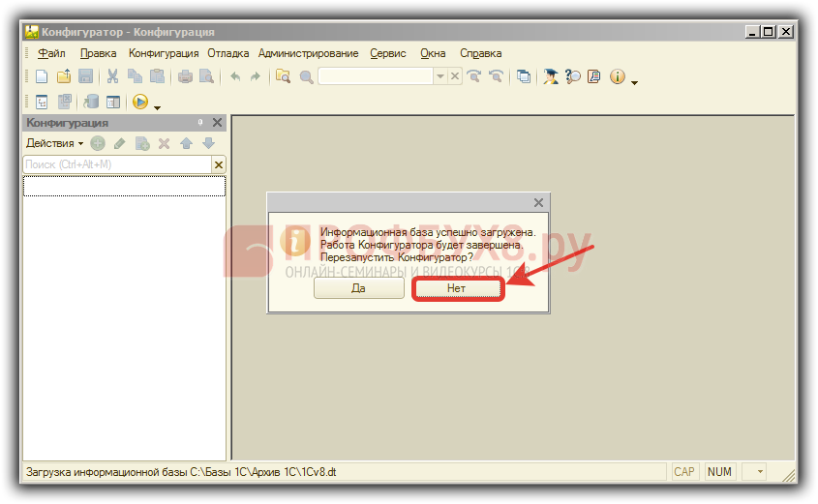The width and height of the screenshot is (818, 504).
Task: Click the Windows list icon in toolbar
Action: coord(524,77)
